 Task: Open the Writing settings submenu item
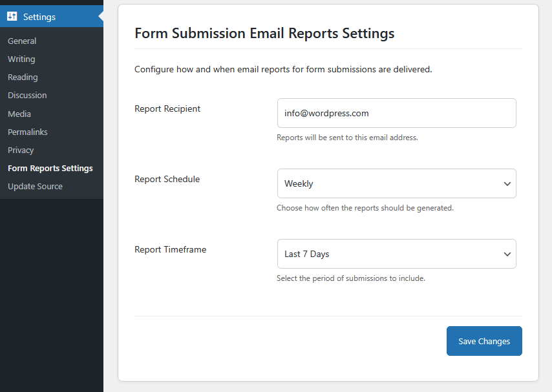tap(21, 59)
